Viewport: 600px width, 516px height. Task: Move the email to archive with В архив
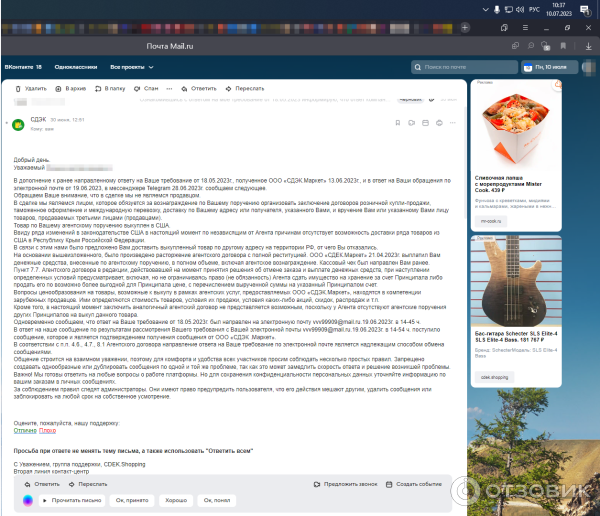(70, 88)
